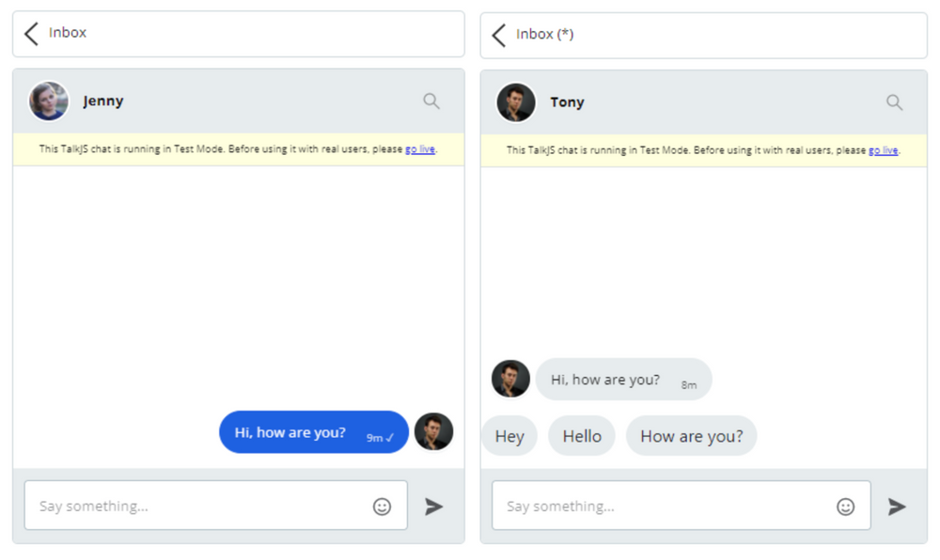Click the go live link in Tony's chat
Screen dimensions: 940x560
point(884,149)
